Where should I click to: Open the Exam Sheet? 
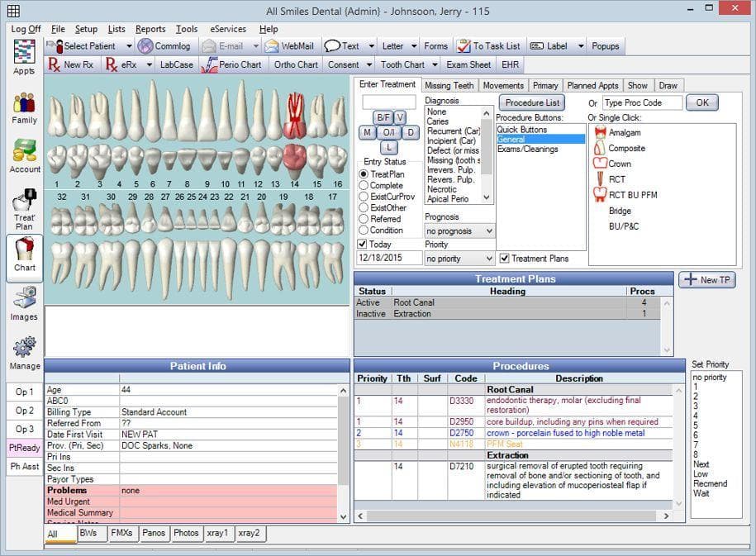468,64
